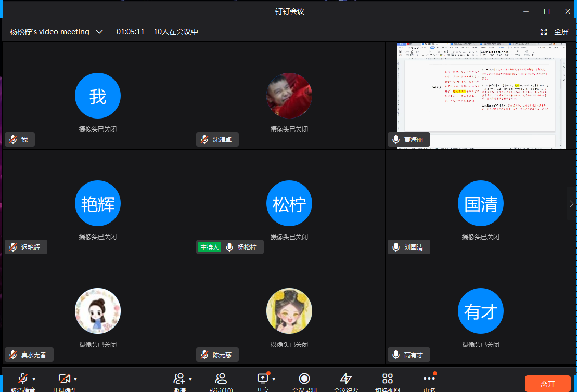Click the red 离开 leave button

(547, 384)
